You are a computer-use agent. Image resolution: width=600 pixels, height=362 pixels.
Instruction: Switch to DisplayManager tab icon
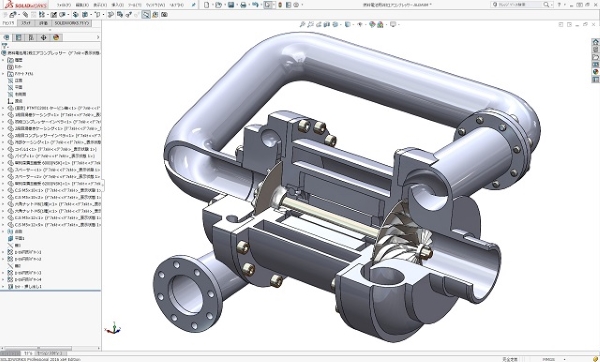coord(56,37)
